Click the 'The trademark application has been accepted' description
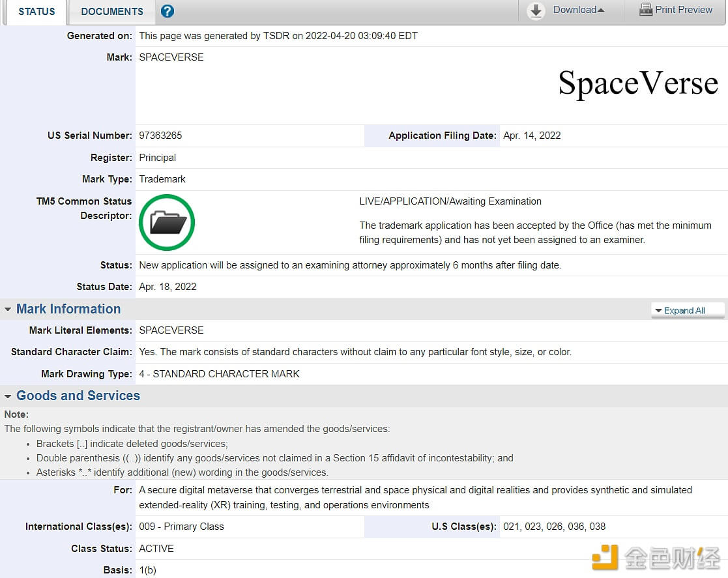 coord(535,233)
